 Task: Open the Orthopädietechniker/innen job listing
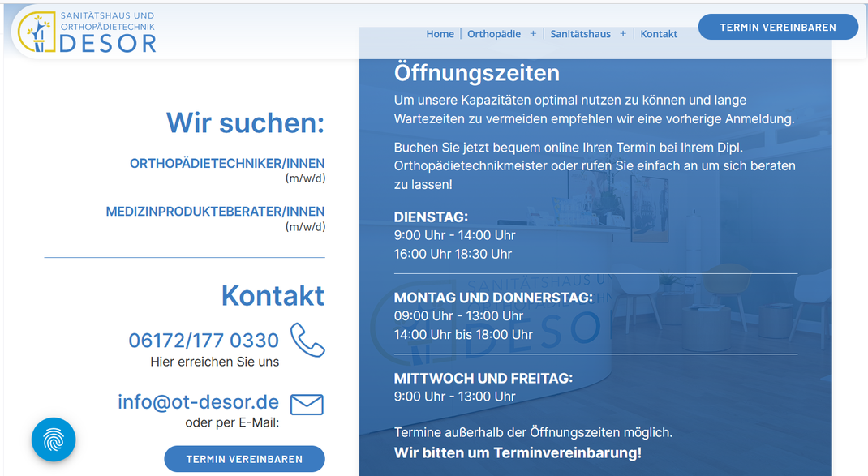(x=227, y=164)
